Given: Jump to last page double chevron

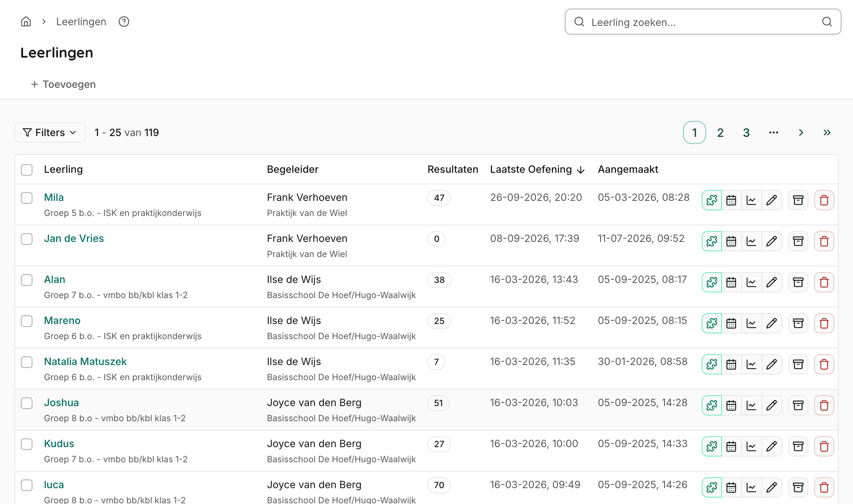Looking at the screenshot, I should click(827, 132).
